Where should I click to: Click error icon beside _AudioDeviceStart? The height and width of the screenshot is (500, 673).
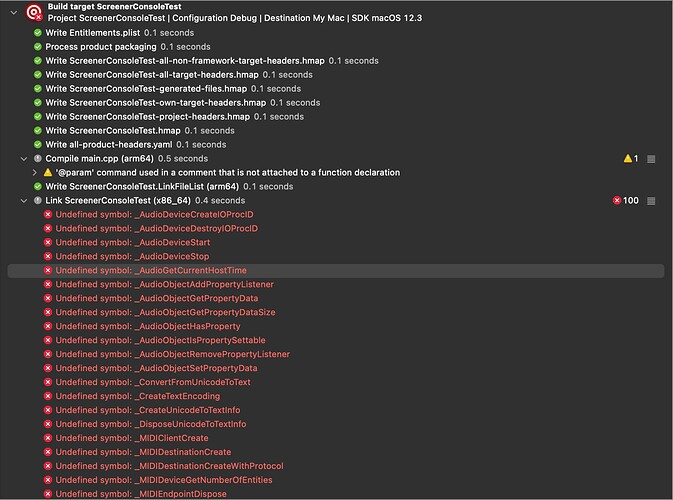click(x=48, y=242)
